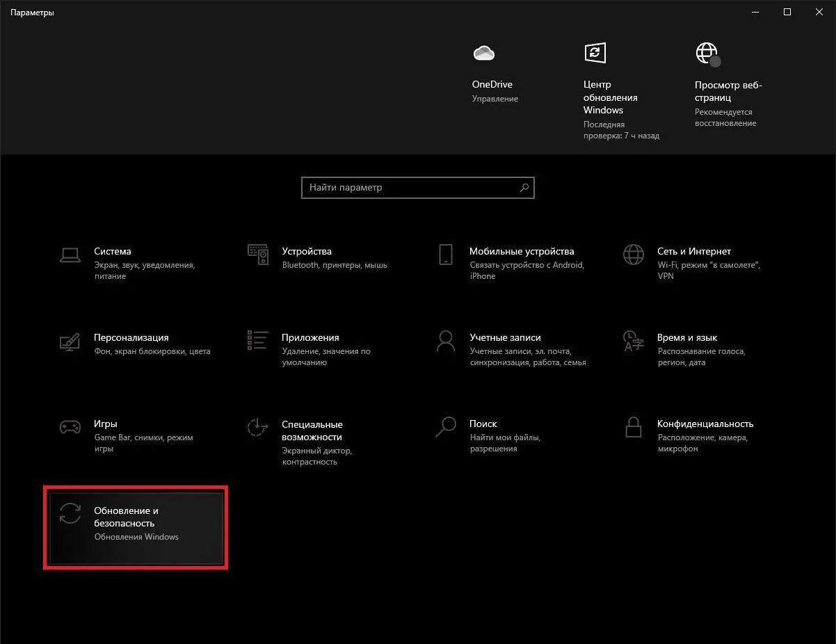Click "Удаление, значения по умолчанию" text
Image resolution: width=836 pixels, height=644 pixels.
coord(326,357)
